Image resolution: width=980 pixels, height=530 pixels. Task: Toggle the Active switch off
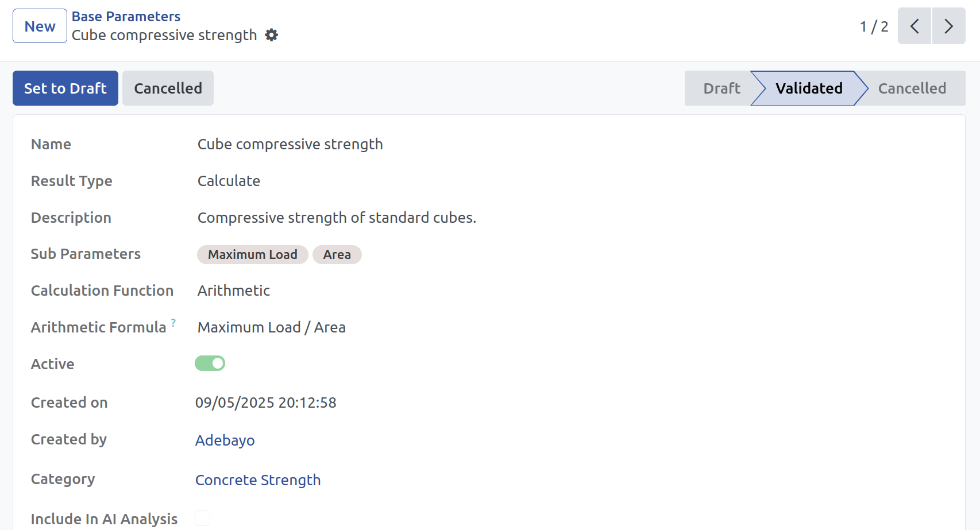click(x=210, y=363)
